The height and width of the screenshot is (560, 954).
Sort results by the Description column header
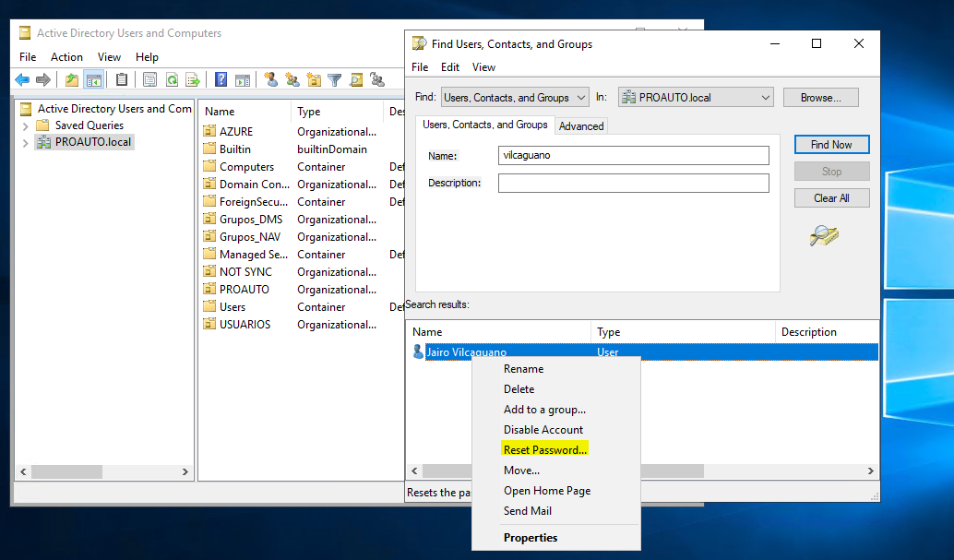click(827, 332)
